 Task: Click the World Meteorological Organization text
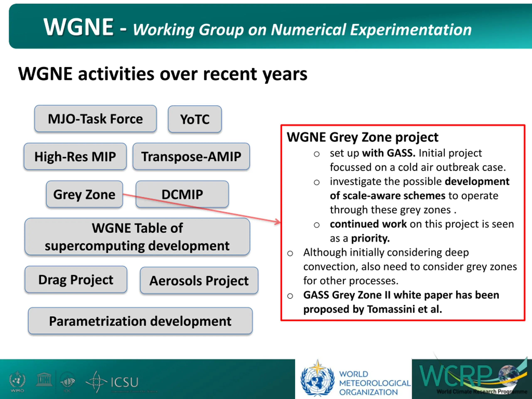point(374,383)
